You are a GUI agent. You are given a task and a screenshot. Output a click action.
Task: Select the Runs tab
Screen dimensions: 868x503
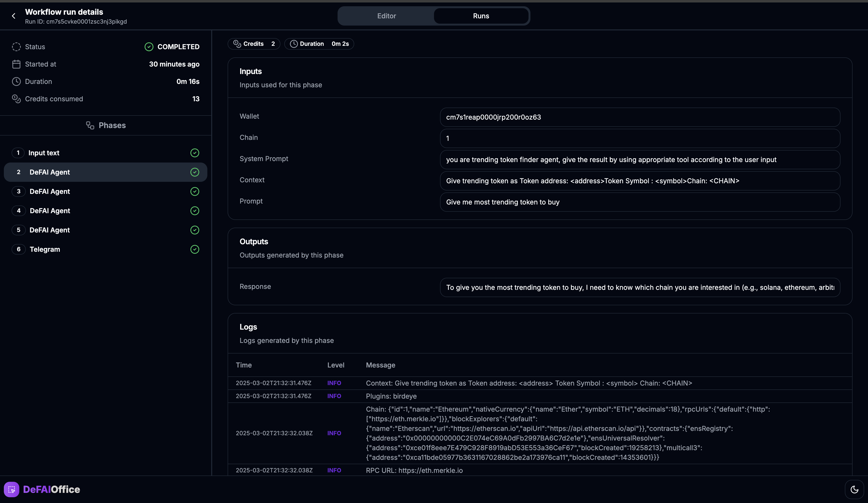(x=481, y=16)
